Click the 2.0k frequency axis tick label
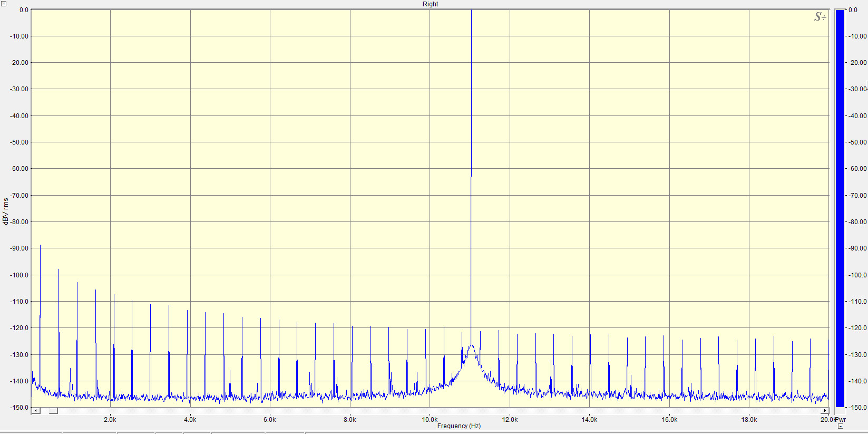Screen dimensions: 868x434 110,420
